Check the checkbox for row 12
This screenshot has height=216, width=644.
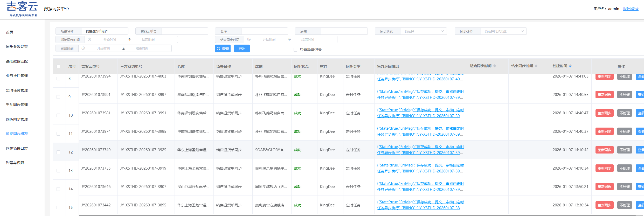58,152
